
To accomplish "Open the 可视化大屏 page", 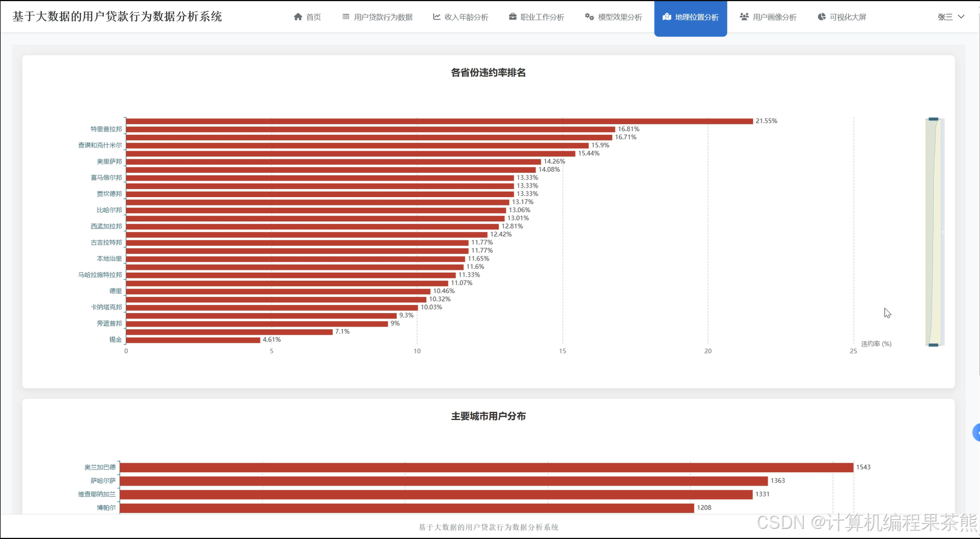I will pyautogui.click(x=842, y=17).
